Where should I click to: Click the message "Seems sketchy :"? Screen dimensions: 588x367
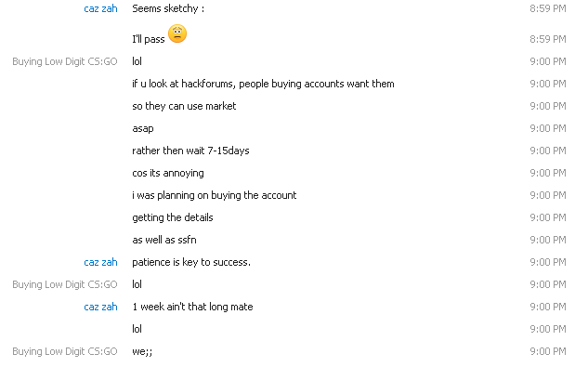click(168, 8)
